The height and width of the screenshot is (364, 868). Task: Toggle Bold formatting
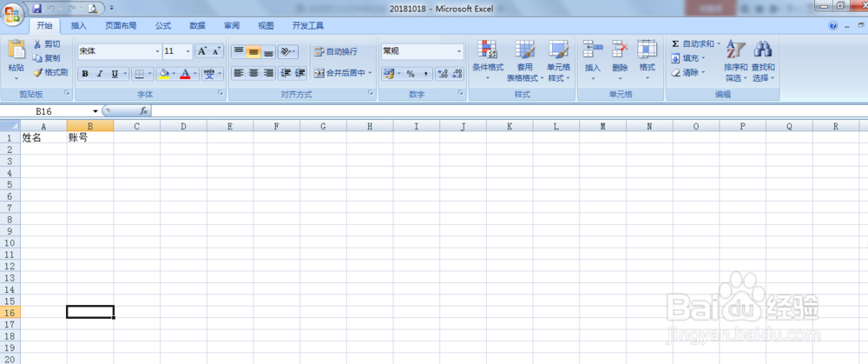[85, 74]
